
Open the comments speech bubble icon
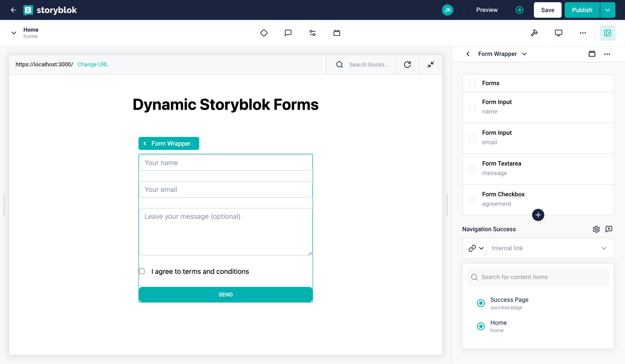click(288, 33)
